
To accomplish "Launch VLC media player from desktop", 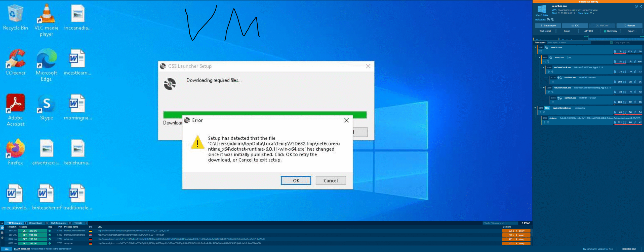I will [46, 20].
